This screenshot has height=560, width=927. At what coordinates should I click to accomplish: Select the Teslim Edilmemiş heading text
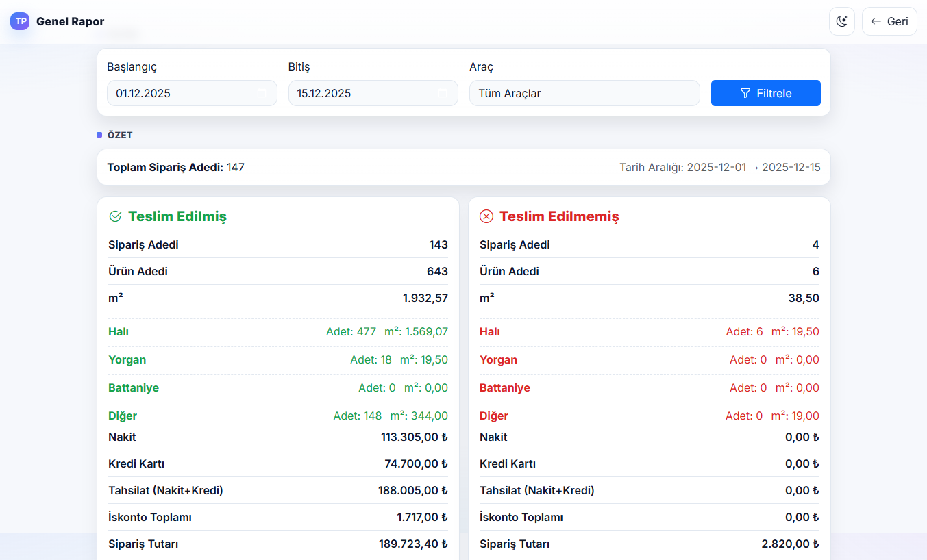tap(558, 216)
